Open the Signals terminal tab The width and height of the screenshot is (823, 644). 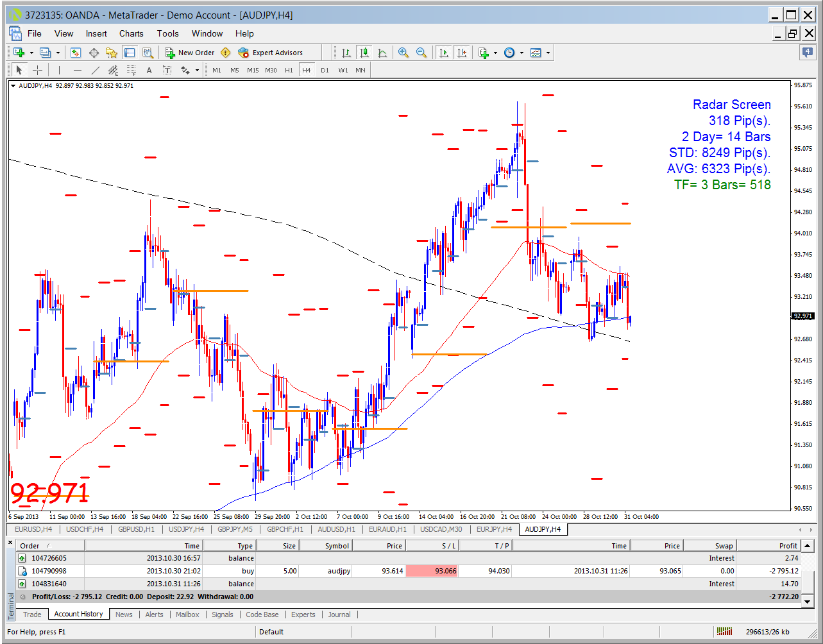click(x=223, y=614)
